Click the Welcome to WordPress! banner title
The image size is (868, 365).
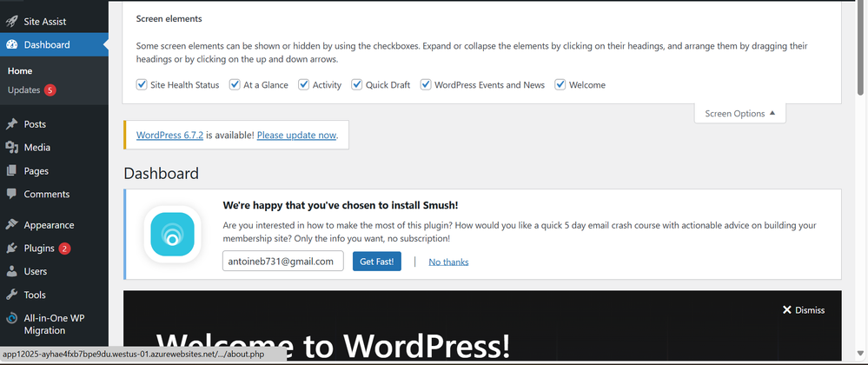pos(333,346)
